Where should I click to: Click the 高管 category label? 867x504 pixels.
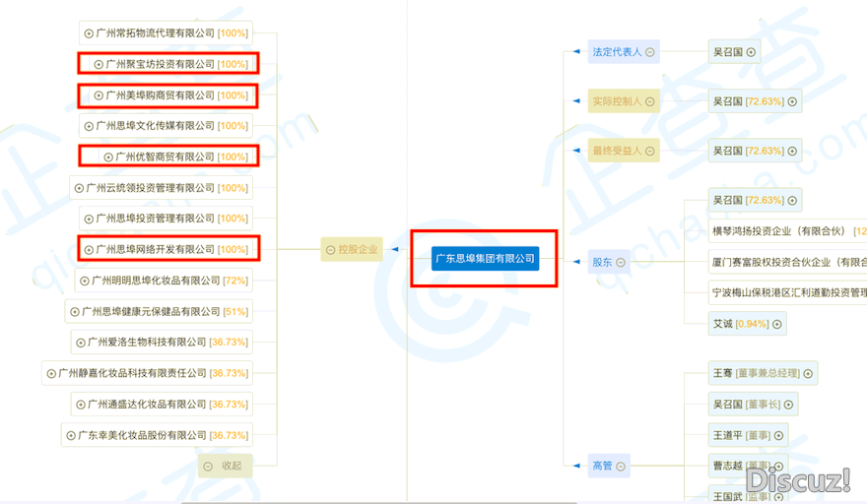pos(602,466)
